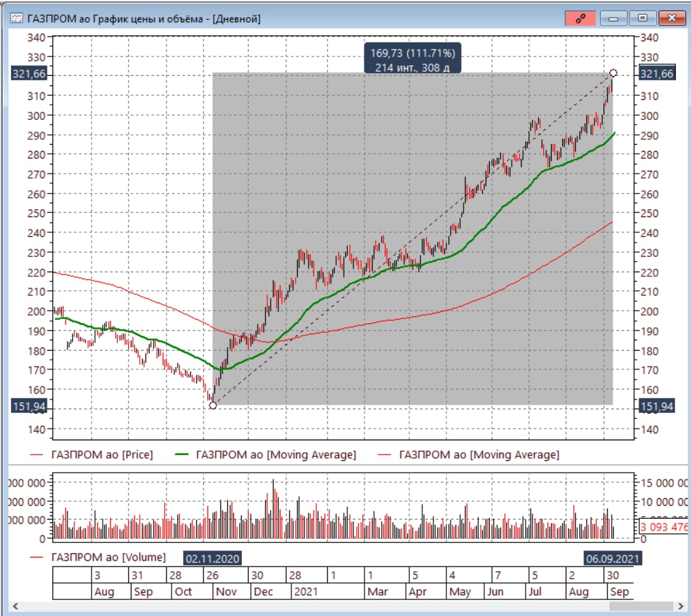
Task: Minimize the ГАЗПРОМ chart window
Action: (x=613, y=18)
